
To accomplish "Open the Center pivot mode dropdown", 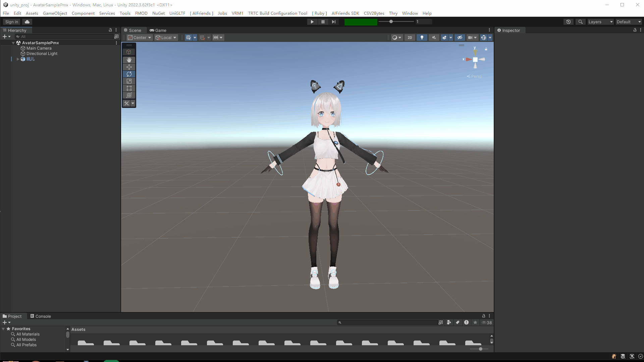I will point(140,38).
